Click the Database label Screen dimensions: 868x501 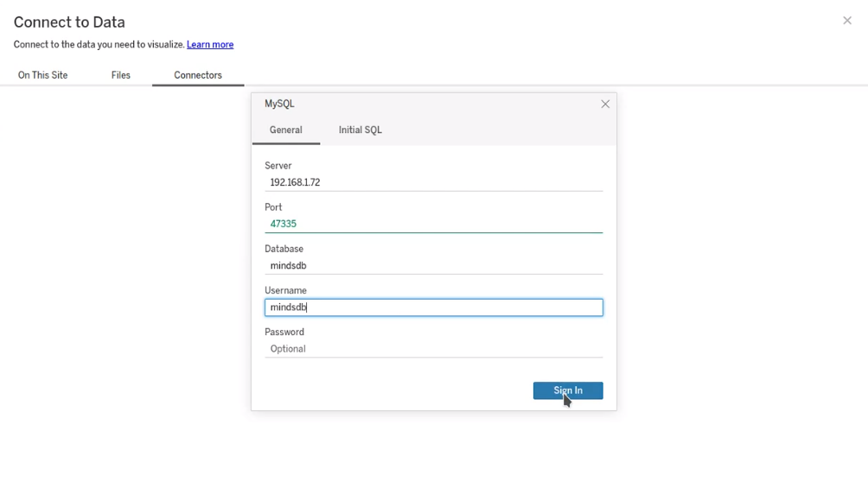tap(284, 249)
